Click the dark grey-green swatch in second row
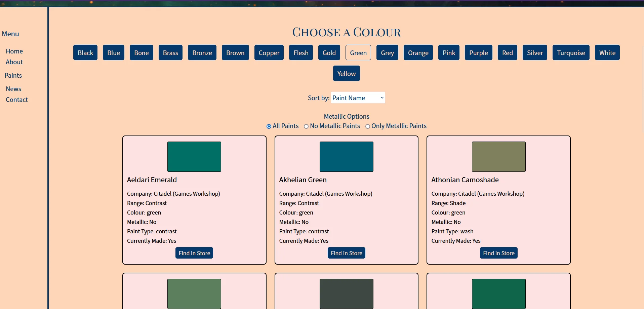The image size is (644, 309). point(347,294)
